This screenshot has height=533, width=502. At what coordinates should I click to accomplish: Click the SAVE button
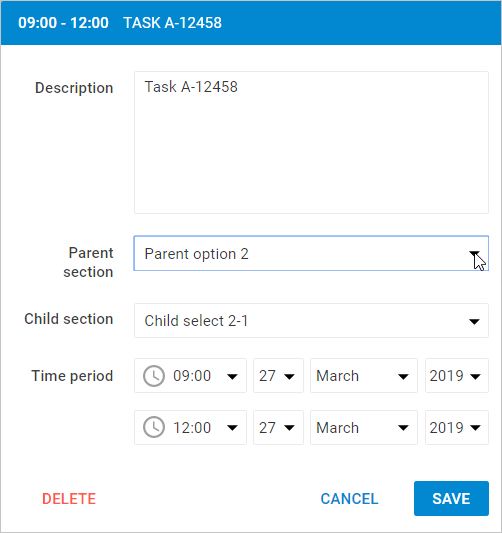[x=451, y=498]
